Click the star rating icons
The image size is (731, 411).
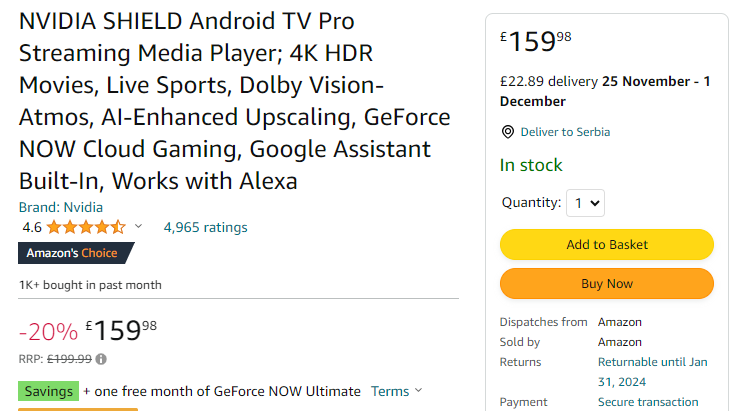pyautogui.click(x=86, y=227)
